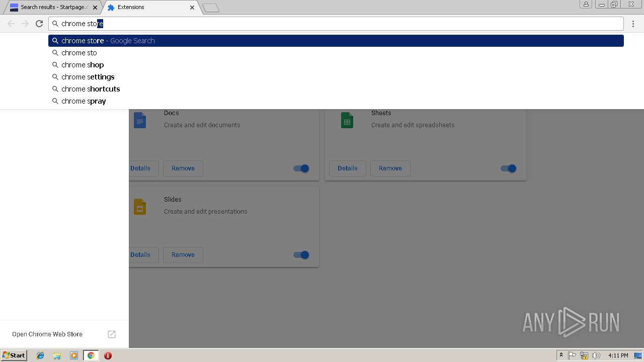Disable the Sheets extension toggle

(x=509, y=168)
